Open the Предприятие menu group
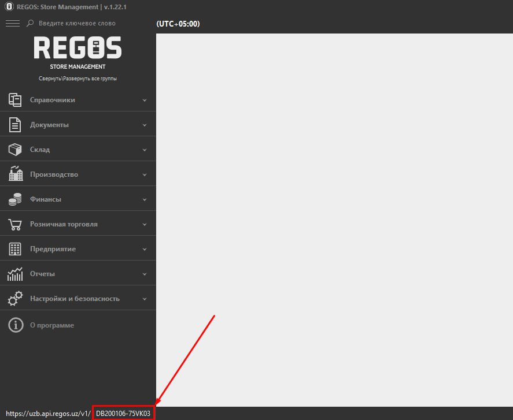 click(x=78, y=249)
